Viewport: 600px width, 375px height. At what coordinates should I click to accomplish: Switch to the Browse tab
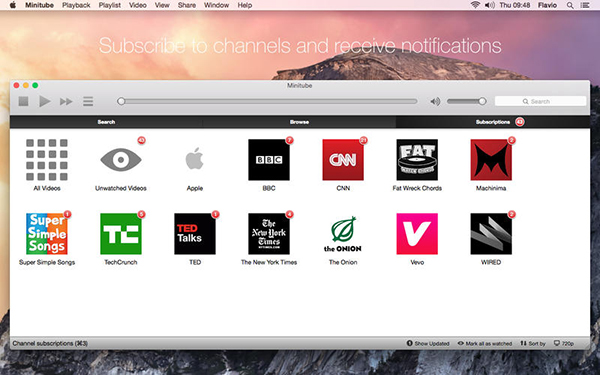point(299,122)
